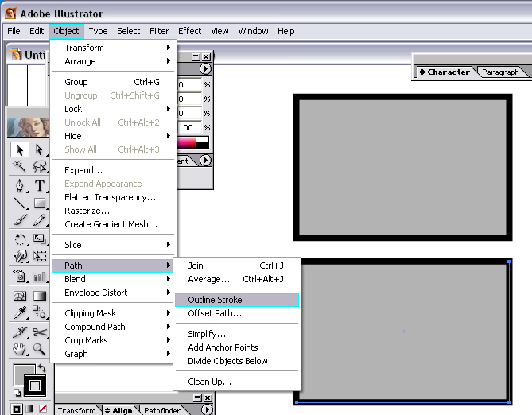
Task: Click the Stroke color box
Action: [35, 385]
